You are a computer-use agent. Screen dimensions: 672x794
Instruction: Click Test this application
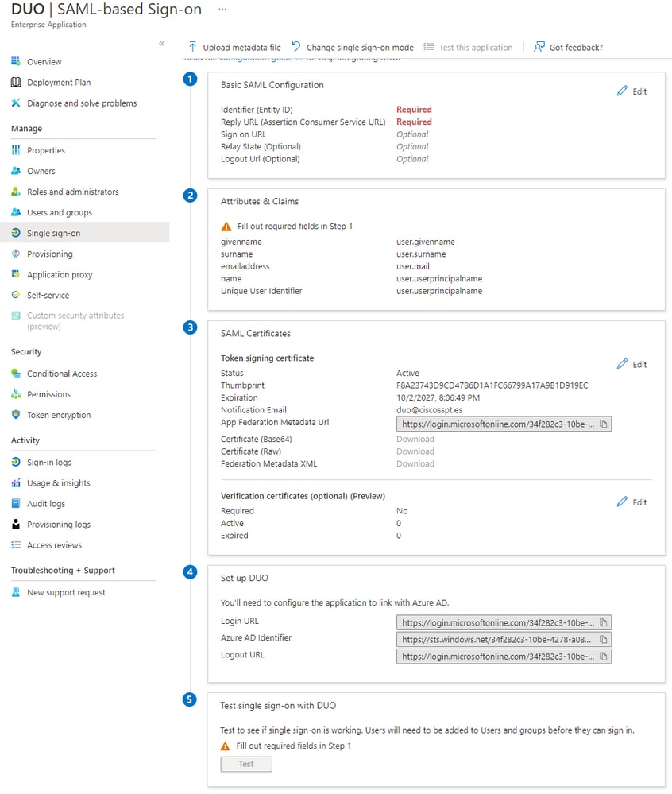point(468,47)
